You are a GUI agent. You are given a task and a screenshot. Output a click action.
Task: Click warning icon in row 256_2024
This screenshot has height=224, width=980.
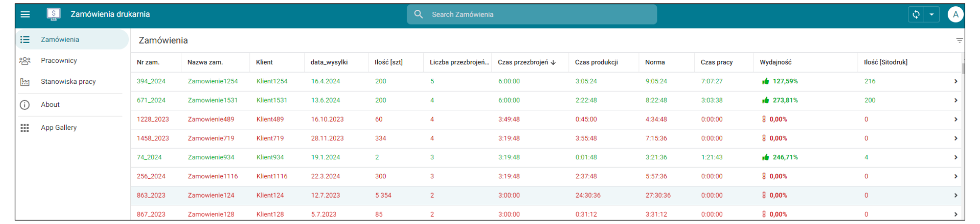[x=764, y=176]
